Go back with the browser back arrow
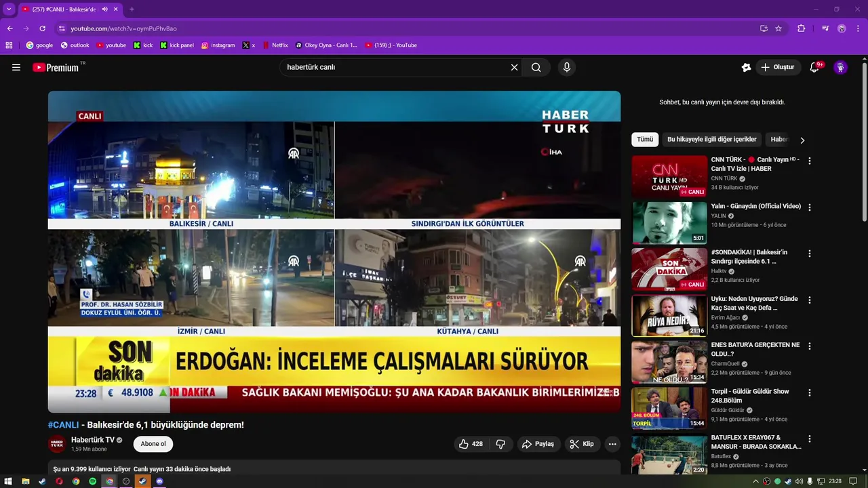 coord(9,28)
